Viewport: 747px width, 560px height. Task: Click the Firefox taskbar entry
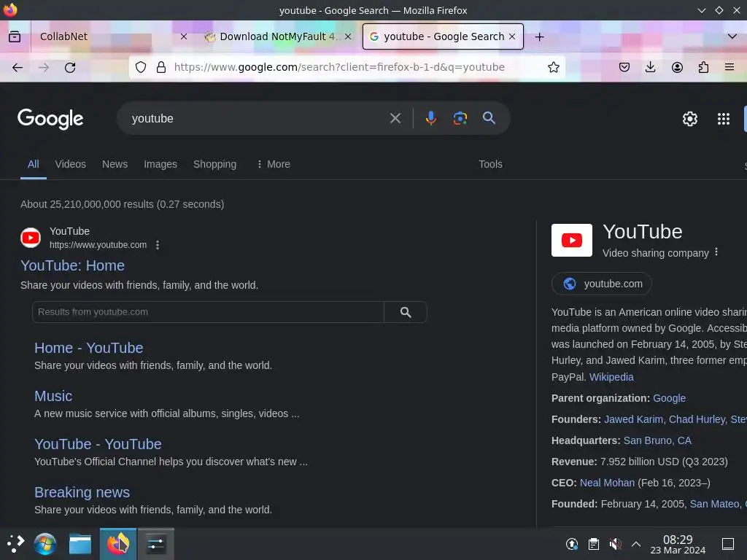(x=117, y=544)
